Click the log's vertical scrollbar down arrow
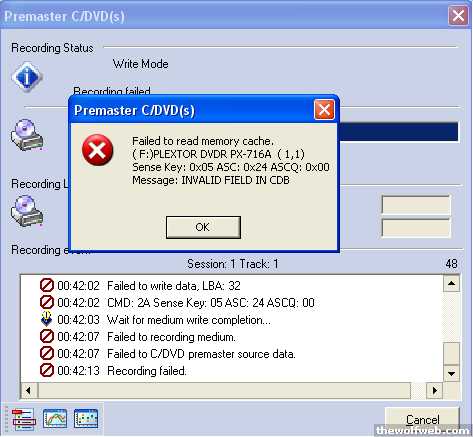The width and height of the screenshot is (473, 437). (452, 373)
